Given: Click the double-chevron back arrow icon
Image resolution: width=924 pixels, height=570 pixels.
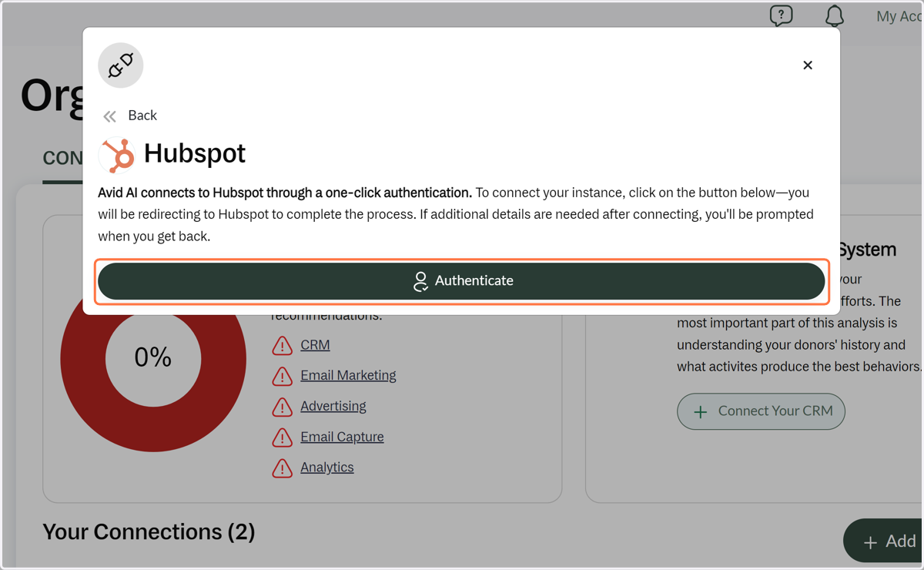Looking at the screenshot, I should click(110, 116).
